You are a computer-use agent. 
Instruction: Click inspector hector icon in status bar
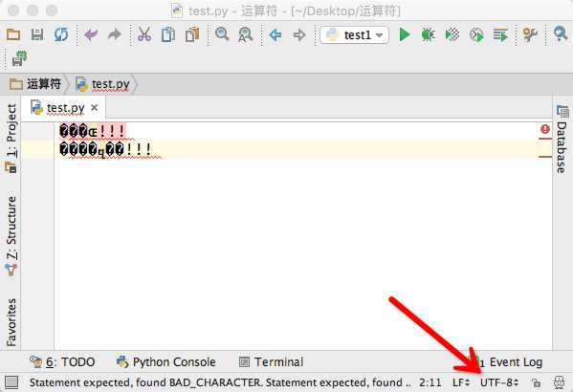559,382
